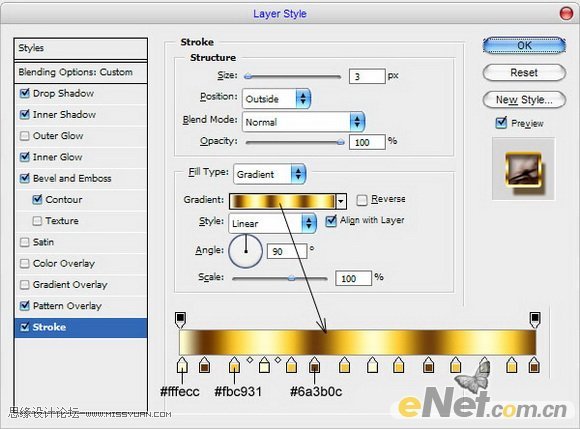Disable the Inner Glow checkbox

click(x=24, y=157)
